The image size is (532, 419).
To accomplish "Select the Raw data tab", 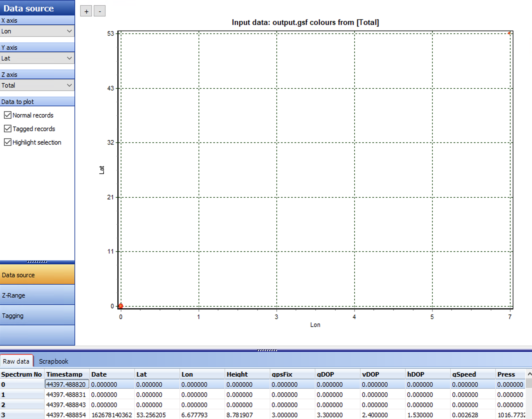I will [16, 361].
